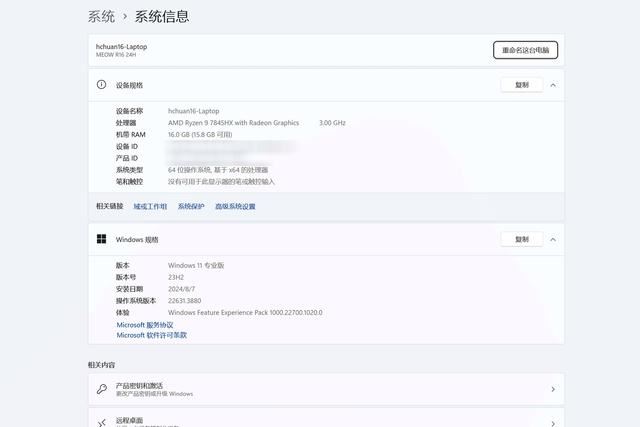The height and width of the screenshot is (427, 640).
Task: Collapse the 设备规格 section with its chevron
Action: (x=553, y=85)
